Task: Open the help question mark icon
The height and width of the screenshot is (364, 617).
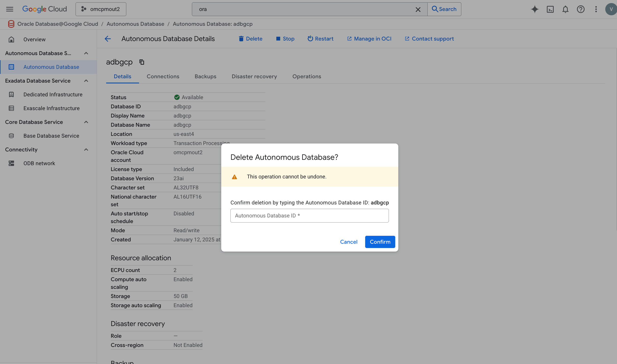Action: [x=581, y=9]
